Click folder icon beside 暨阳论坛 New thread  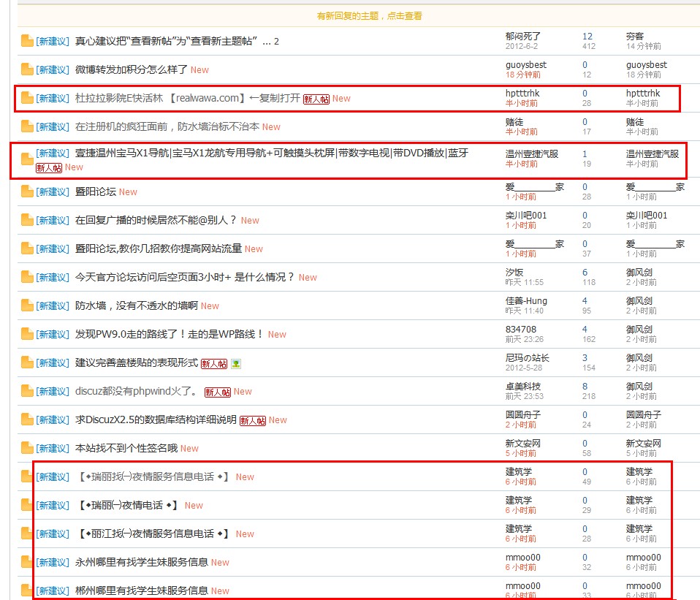point(27,191)
